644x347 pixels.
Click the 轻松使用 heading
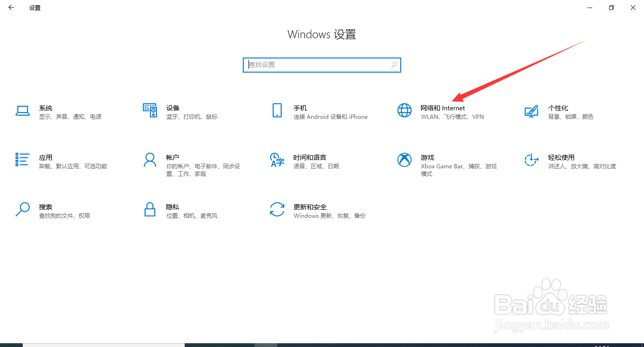pyautogui.click(x=561, y=157)
